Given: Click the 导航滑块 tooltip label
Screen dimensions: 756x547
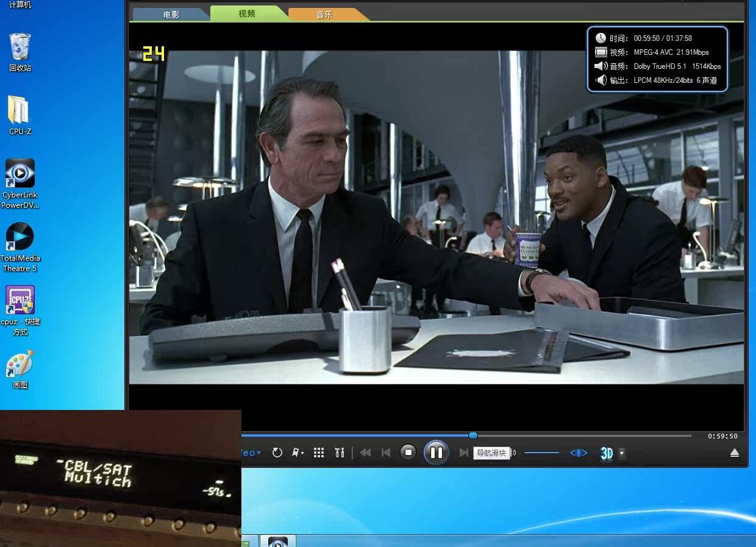Looking at the screenshot, I should click(x=491, y=453).
